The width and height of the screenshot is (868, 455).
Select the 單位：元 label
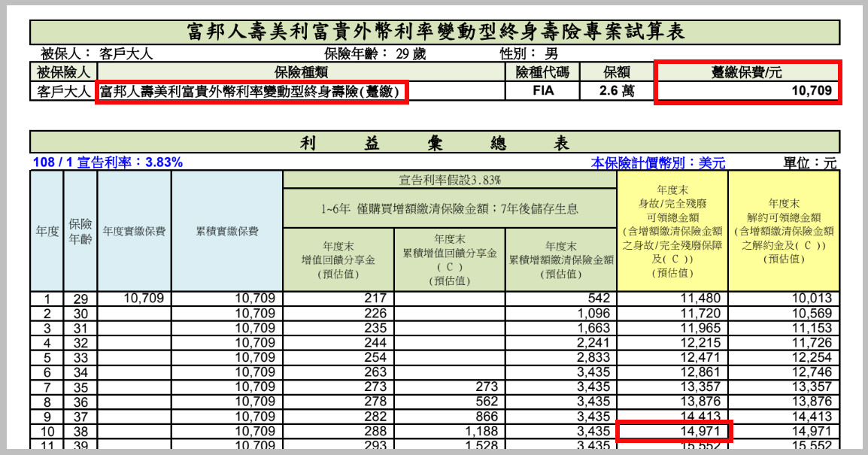point(810,162)
